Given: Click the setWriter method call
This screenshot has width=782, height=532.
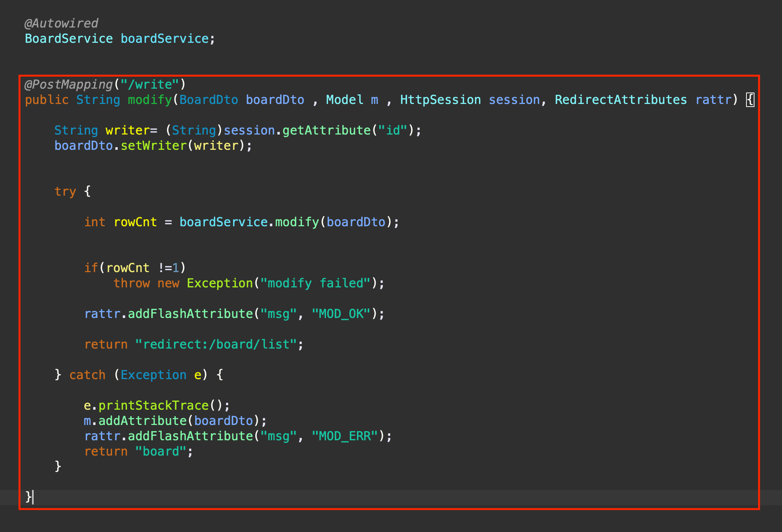Looking at the screenshot, I should pyautogui.click(x=153, y=146).
